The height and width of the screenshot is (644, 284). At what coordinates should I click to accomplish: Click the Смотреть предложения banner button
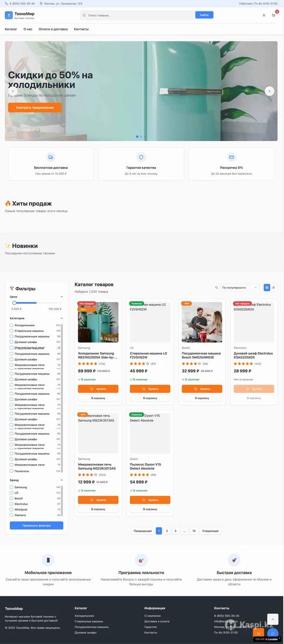35,107
